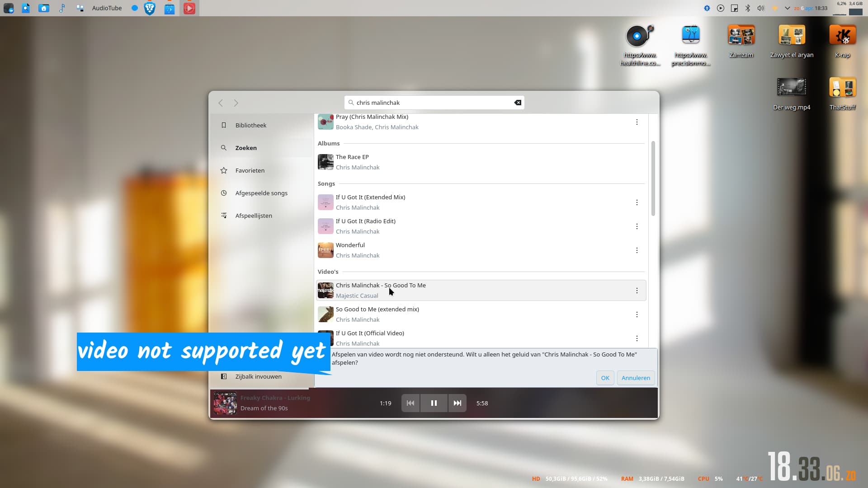This screenshot has width=868, height=488.
Task: Go back with the left chevron button
Action: [221, 103]
